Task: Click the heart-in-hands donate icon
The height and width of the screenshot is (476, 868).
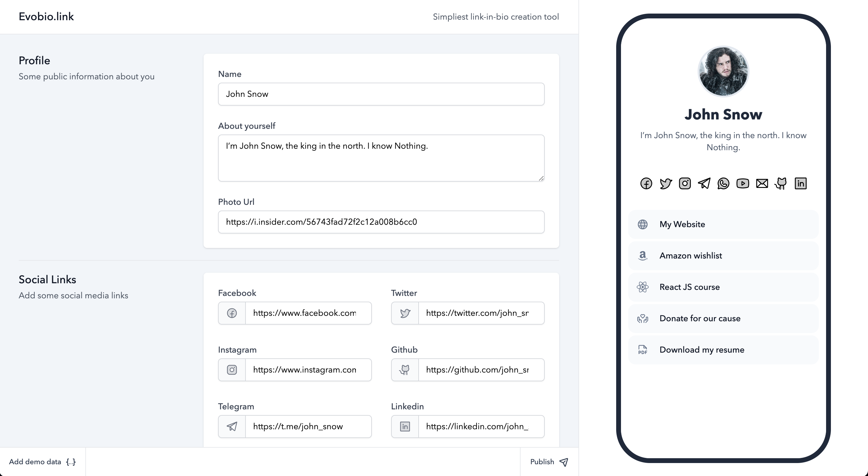Action: (x=643, y=318)
